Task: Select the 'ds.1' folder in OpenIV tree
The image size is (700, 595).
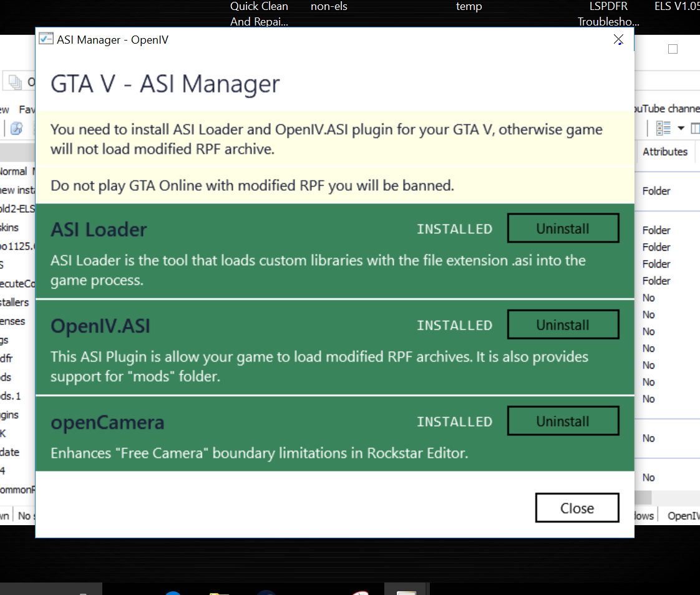Action: (11, 396)
